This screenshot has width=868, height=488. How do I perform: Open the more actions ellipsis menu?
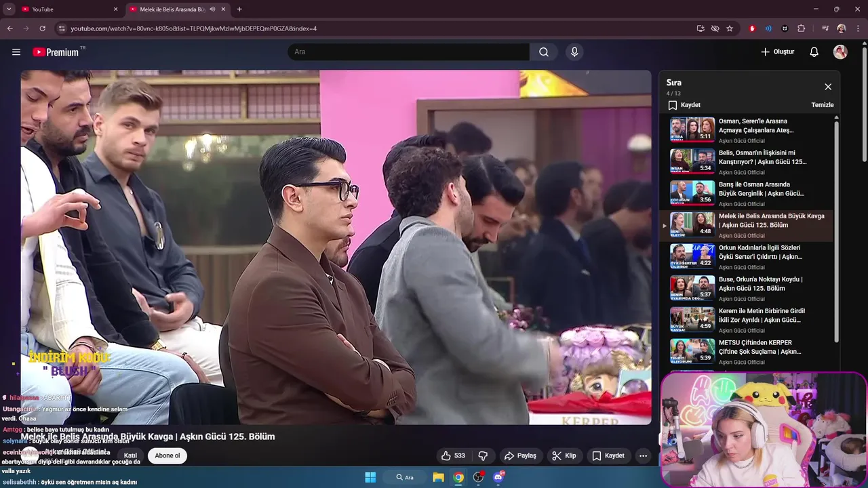tap(643, 456)
